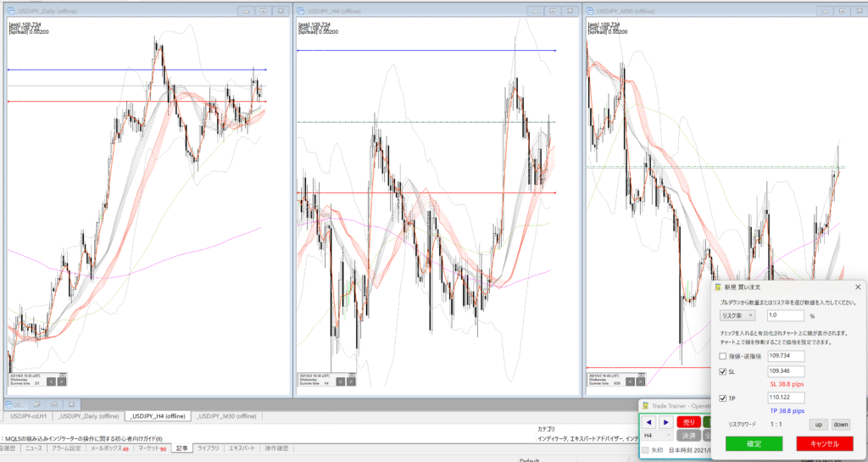Screen dimensions: 868x462
Task: Switch to _USDJPY_M30 (offline) chart tab
Action: (226, 416)
